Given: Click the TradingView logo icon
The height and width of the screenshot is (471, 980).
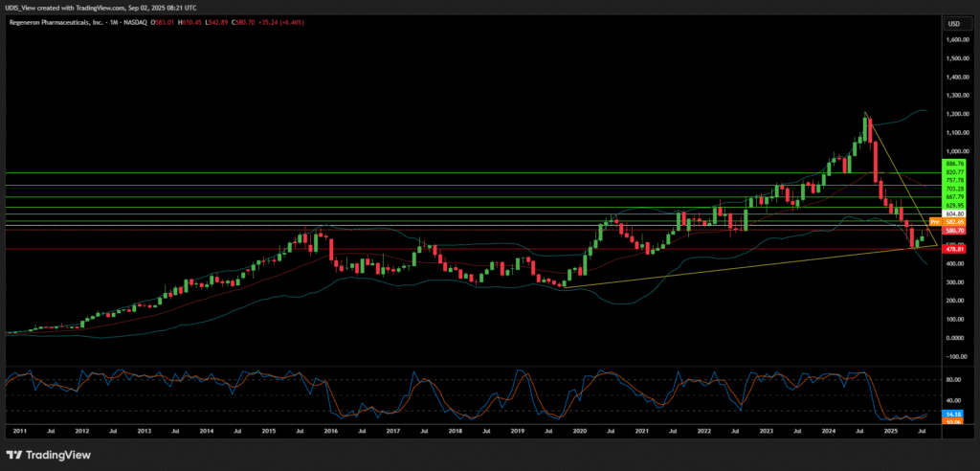Looking at the screenshot, I should (x=15, y=455).
